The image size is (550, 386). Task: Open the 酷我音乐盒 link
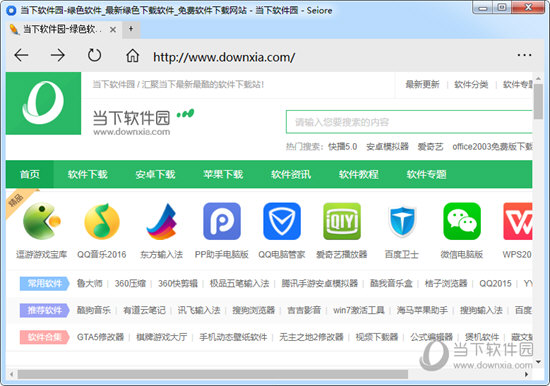(x=391, y=283)
